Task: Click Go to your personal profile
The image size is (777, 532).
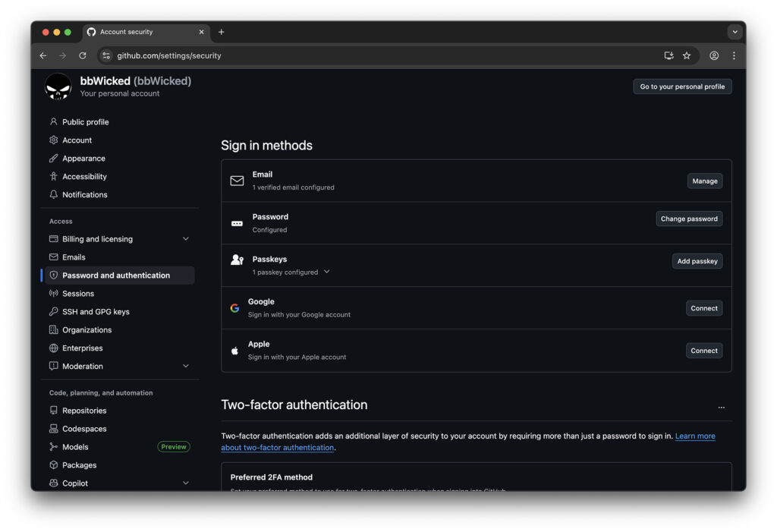Action: [x=682, y=87]
